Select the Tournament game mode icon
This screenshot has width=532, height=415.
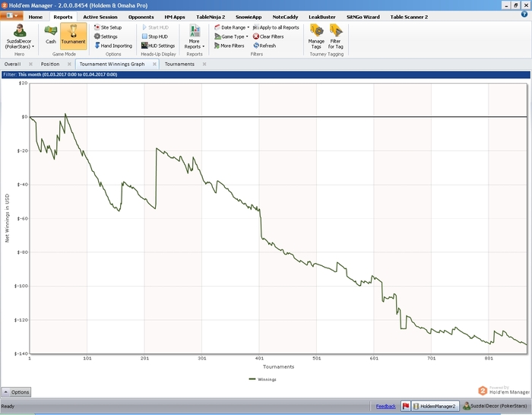[x=73, y=34]
